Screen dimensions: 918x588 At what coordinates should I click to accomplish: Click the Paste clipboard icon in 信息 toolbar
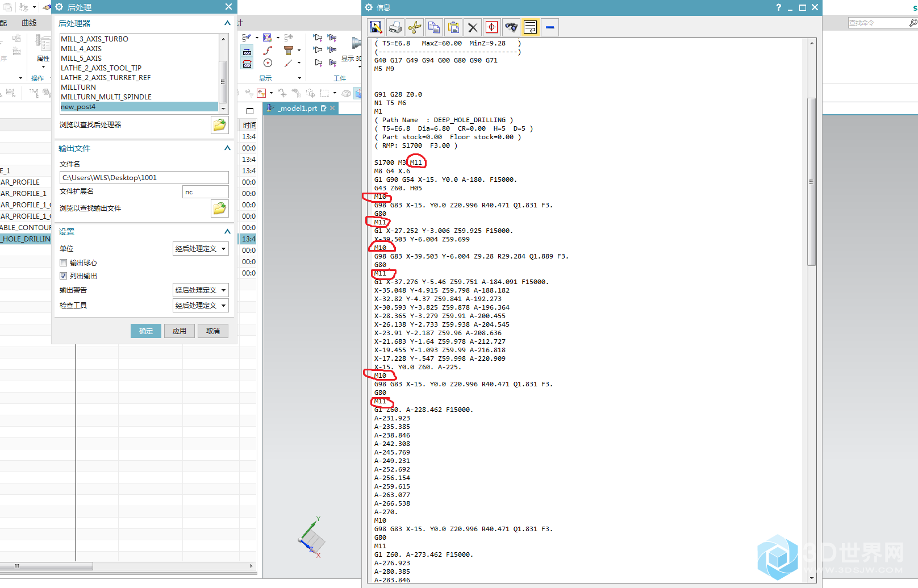[x=453, y=27]
